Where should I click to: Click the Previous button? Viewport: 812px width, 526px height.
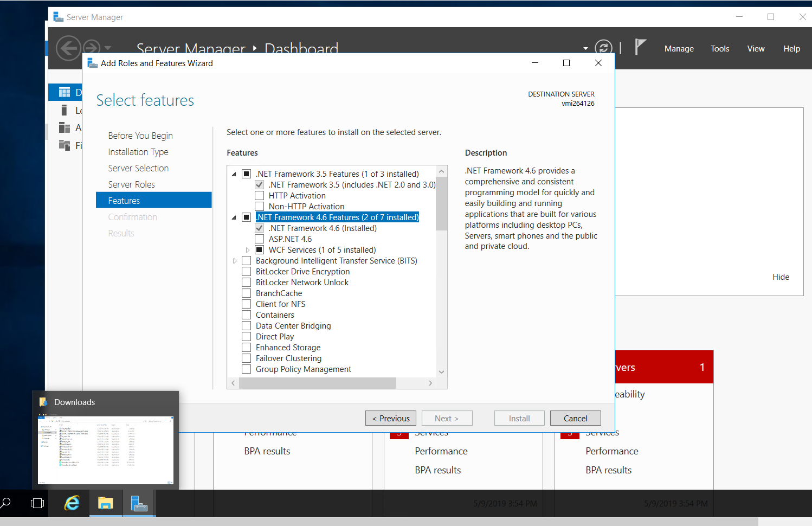tap(391, 418)
